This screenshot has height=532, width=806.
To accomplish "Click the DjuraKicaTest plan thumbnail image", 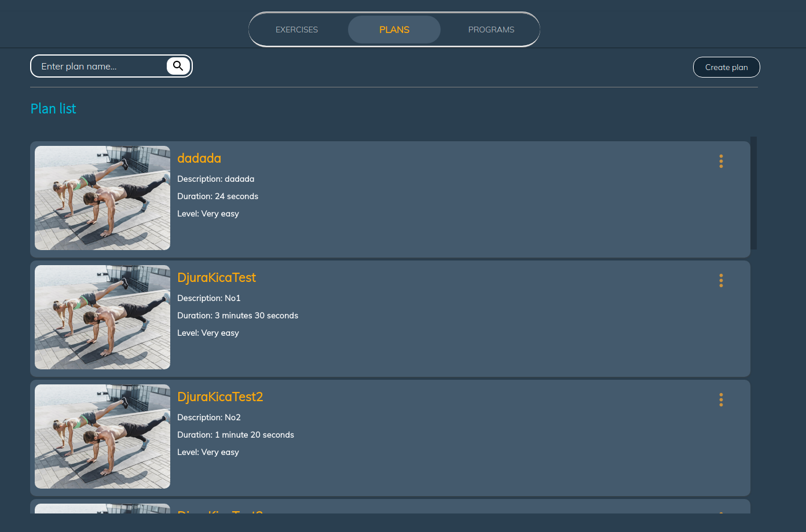I will point(102,317).
